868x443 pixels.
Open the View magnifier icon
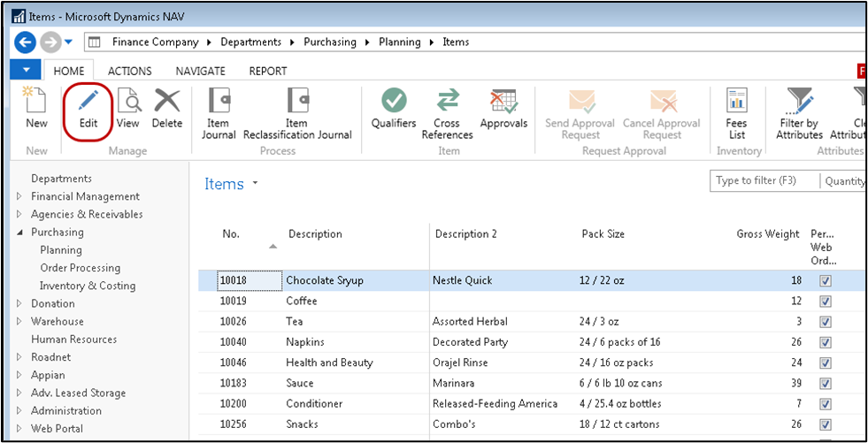tap(128, 102)
